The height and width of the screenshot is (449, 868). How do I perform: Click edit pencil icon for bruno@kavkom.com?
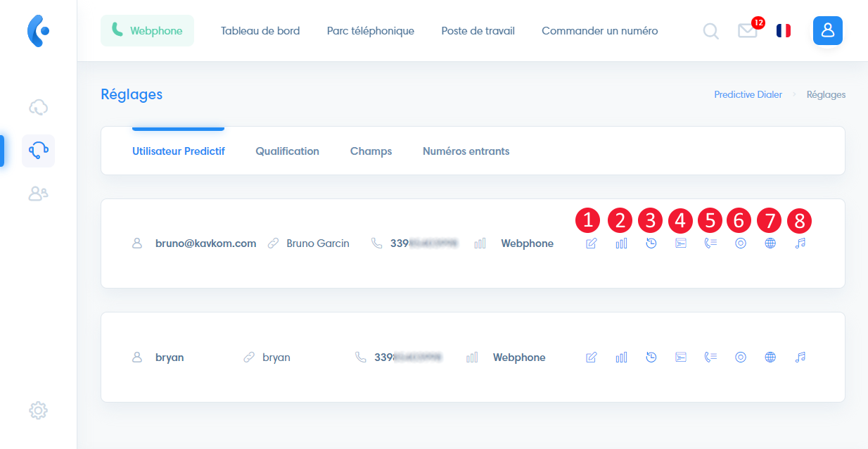click(591, 244)
